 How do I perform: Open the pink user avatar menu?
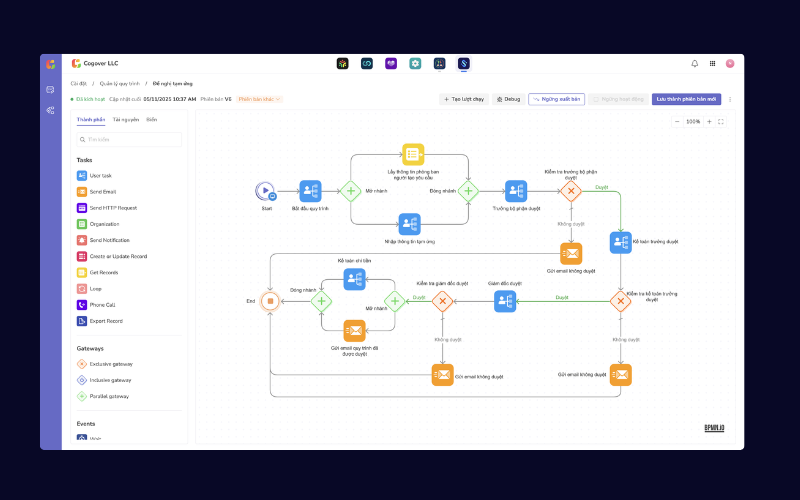(730, 64)
